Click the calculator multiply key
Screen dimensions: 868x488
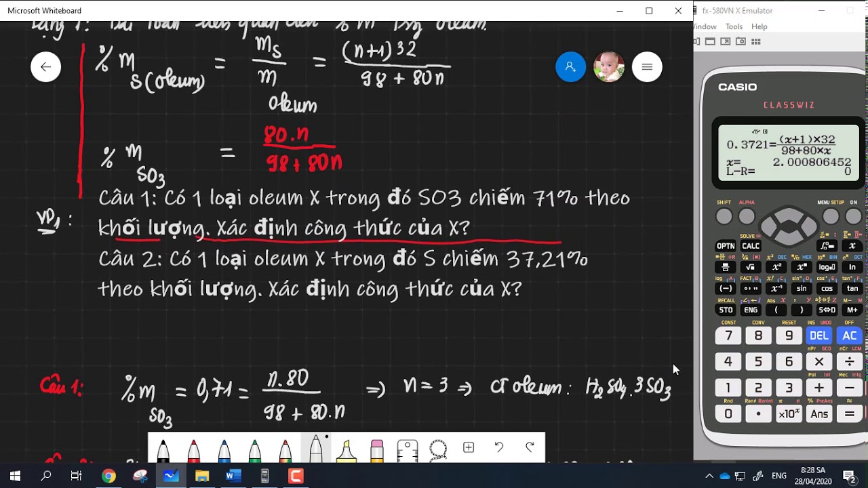click(x=818, y=362)
